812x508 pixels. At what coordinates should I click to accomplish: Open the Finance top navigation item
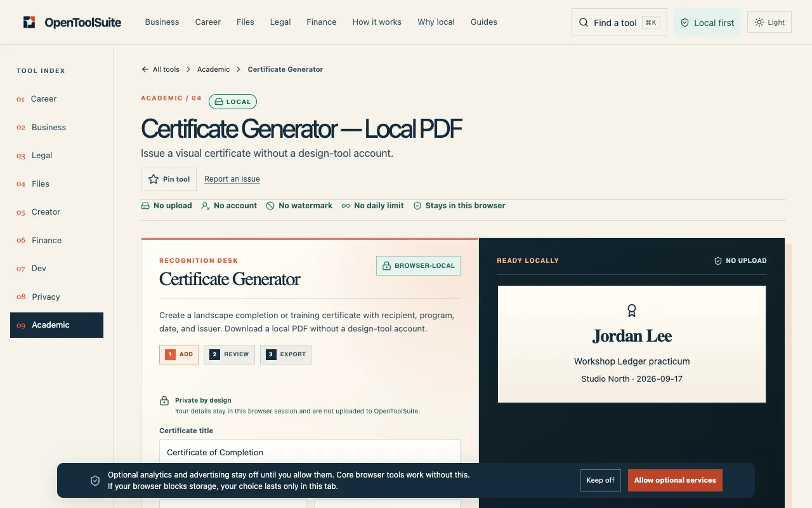point(322,22)
